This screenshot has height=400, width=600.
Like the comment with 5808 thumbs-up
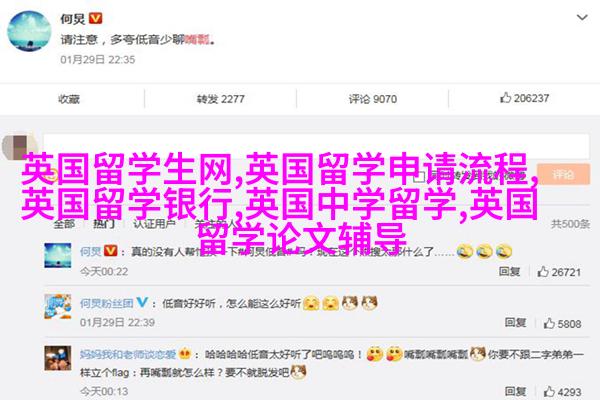point(549,323)
